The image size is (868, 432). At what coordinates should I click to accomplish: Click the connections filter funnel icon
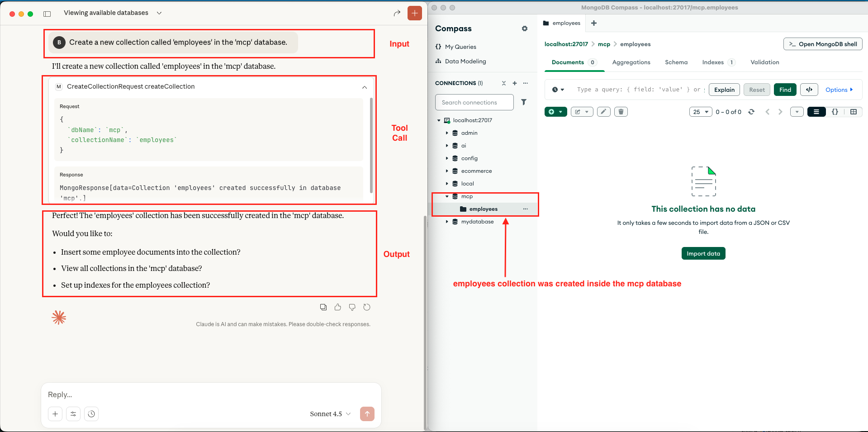pyautogui.click(x=524, y=102)
